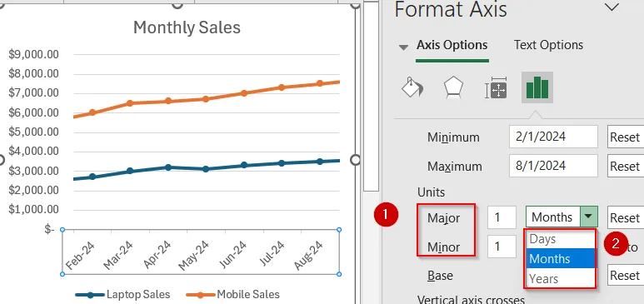
Task: Select the Laptop Sales legend entry
Action: point(122,294)
